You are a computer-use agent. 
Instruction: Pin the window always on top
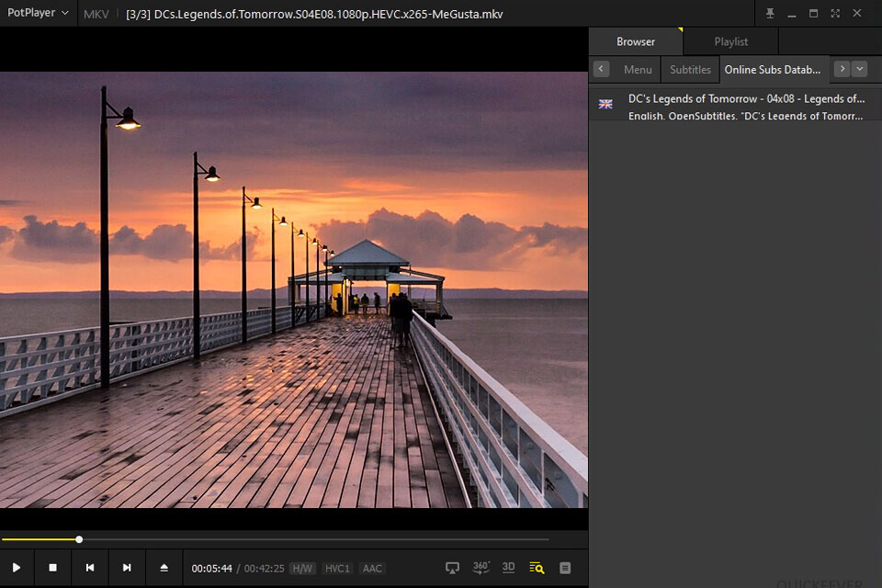tap(770, 14)
